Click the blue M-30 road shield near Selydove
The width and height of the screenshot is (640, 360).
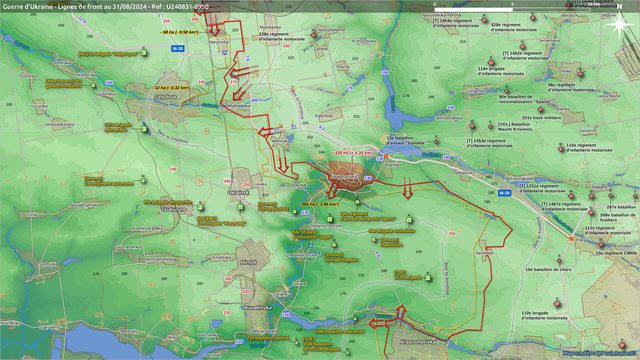pyautogui.click(x=178, y=49)
